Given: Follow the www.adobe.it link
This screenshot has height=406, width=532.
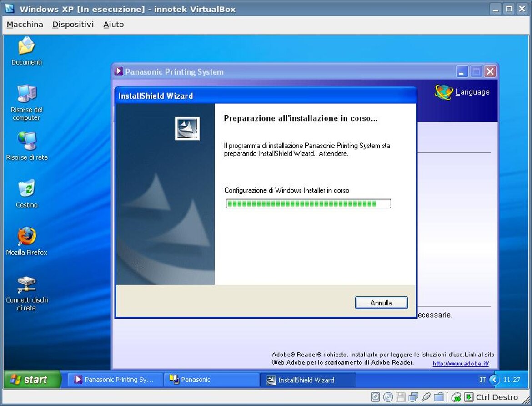Looking at the screenshot, I should pos(460,364).
